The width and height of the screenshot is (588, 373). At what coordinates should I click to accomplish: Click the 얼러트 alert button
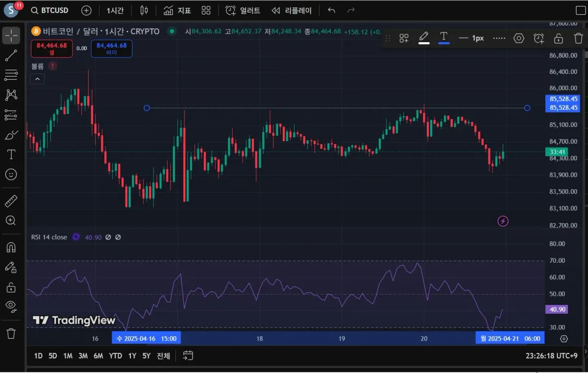pos(243,10)
